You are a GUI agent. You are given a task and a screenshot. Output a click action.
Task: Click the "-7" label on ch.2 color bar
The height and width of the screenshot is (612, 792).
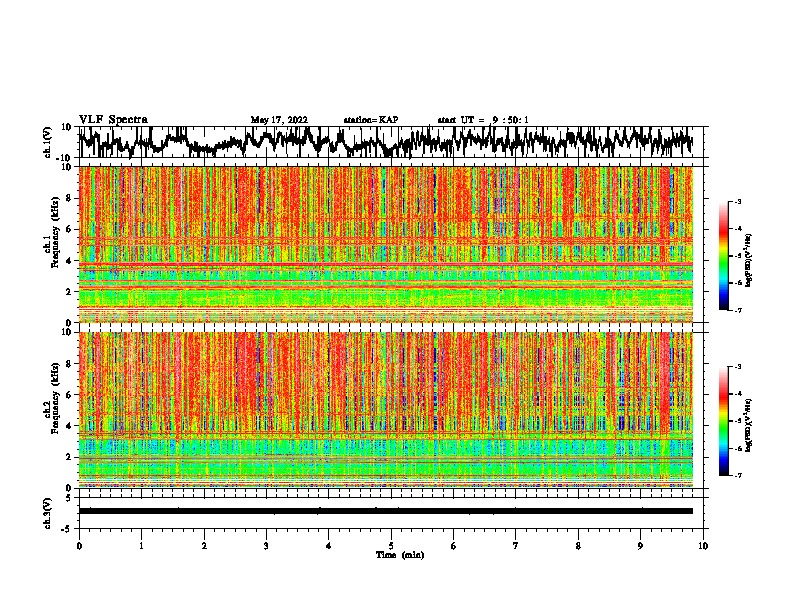(738, 476)
